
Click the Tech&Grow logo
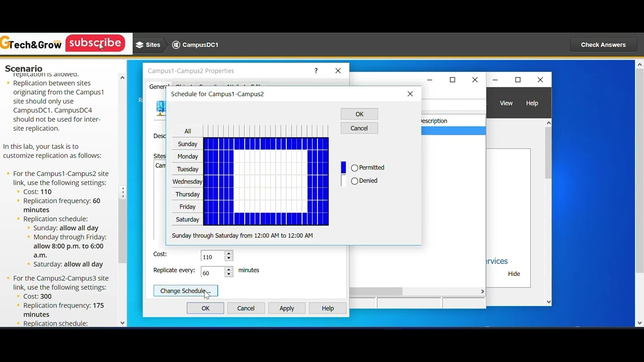pyautogui.click(x=31, y=44)
